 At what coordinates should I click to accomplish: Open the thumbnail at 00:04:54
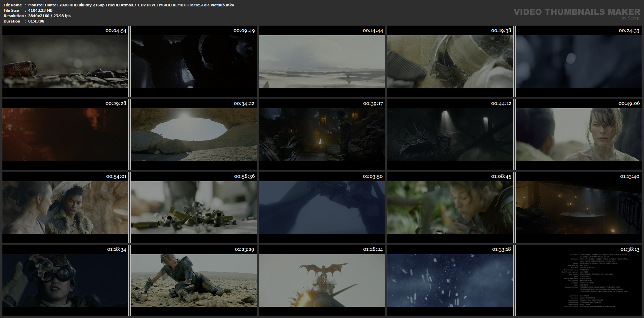click(66, 62)
